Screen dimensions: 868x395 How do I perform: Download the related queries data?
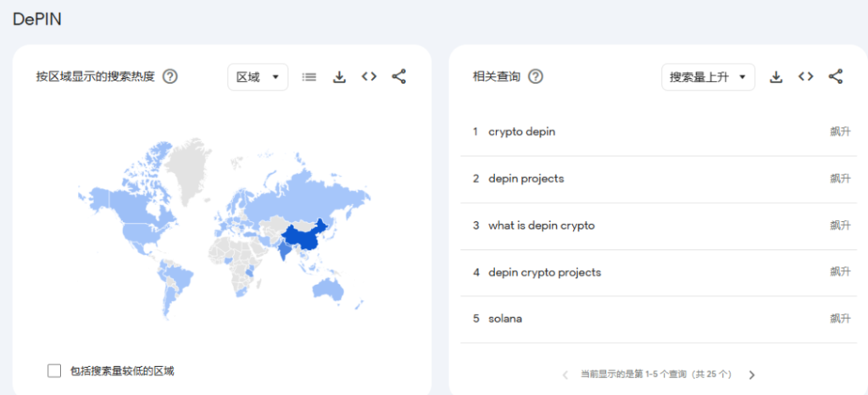click(776, 77)
